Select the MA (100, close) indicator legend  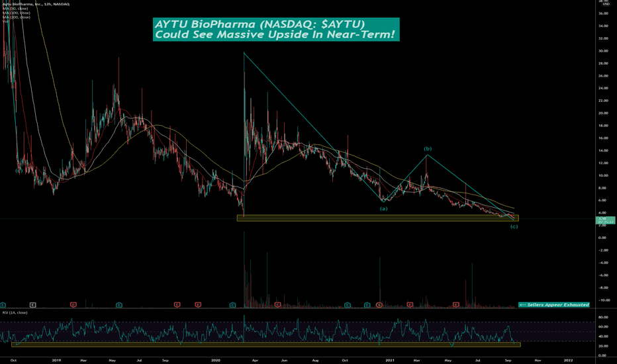16,13
